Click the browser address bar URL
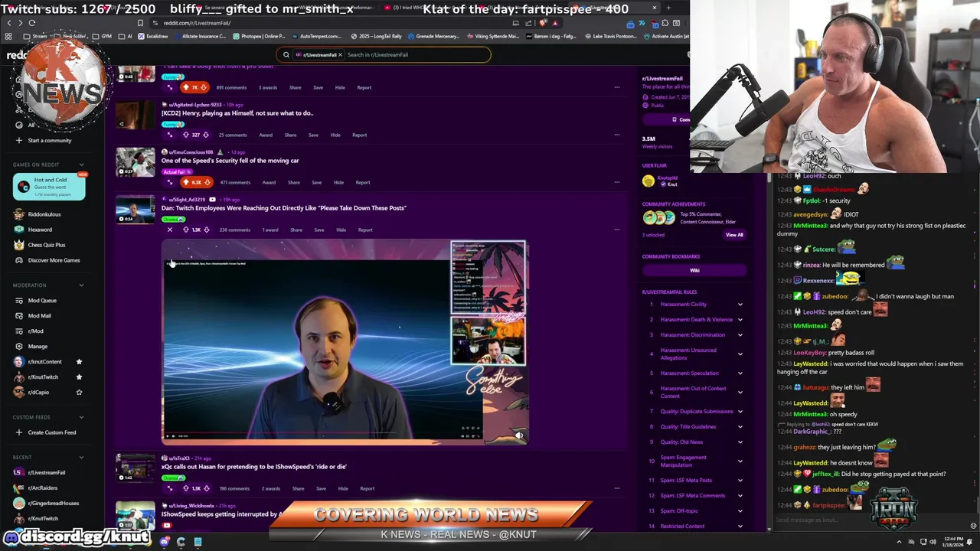 pyautogui.click(x=197, y=23)
